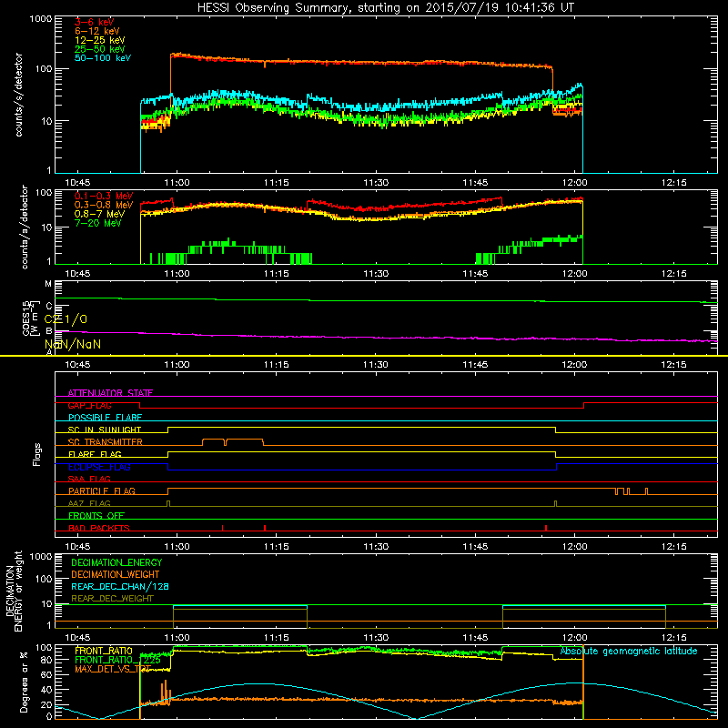The height and width of the screenshot is (728, 728).
Task: Click the orange MAX_DET_VS_TOT legend label
Action: [x=113, y=669]
